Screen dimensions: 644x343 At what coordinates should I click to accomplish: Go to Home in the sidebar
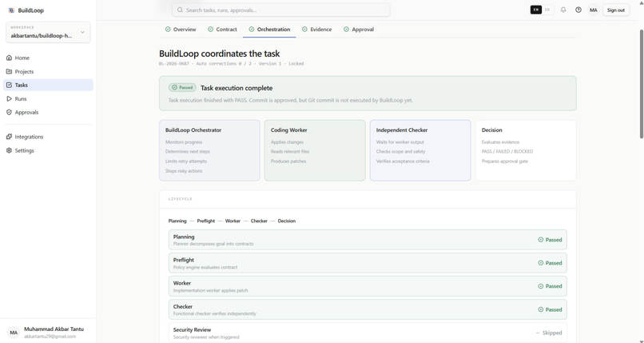click(x=48, y=58)
